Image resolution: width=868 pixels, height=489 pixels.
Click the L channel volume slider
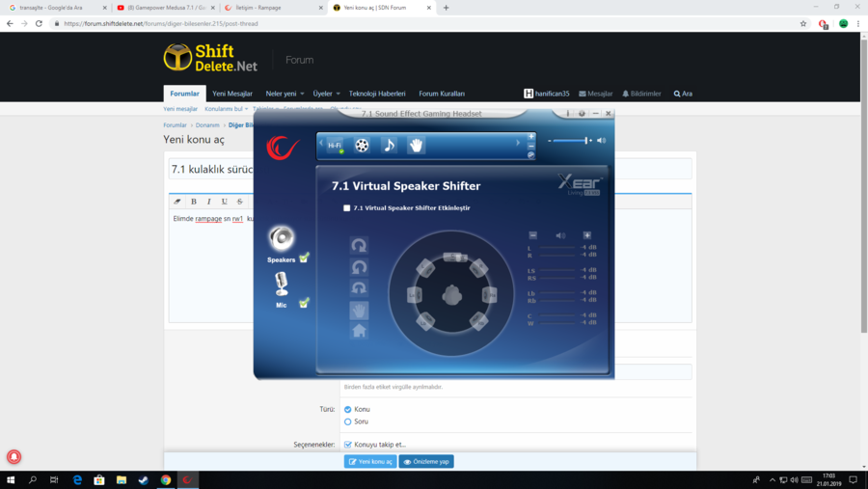click(x=557, y=248)
